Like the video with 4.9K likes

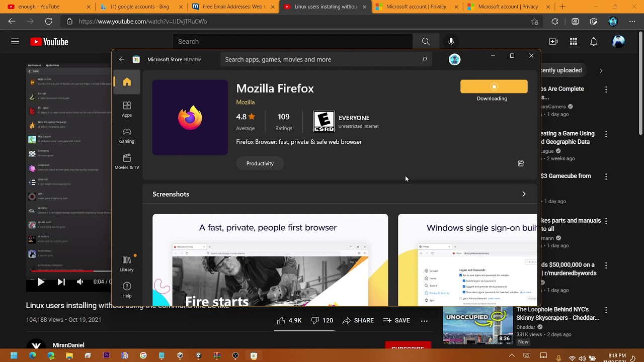point(289,320)
